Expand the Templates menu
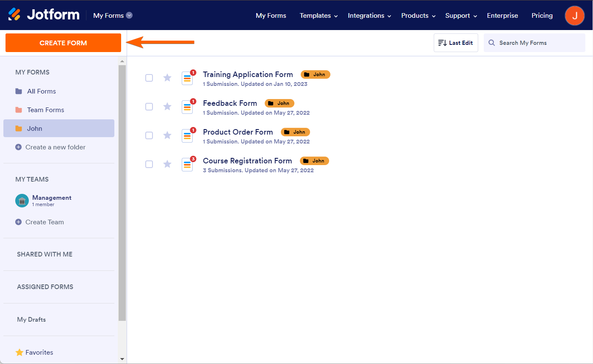This screenshot has width=593, height=364. tap(319, 16)
